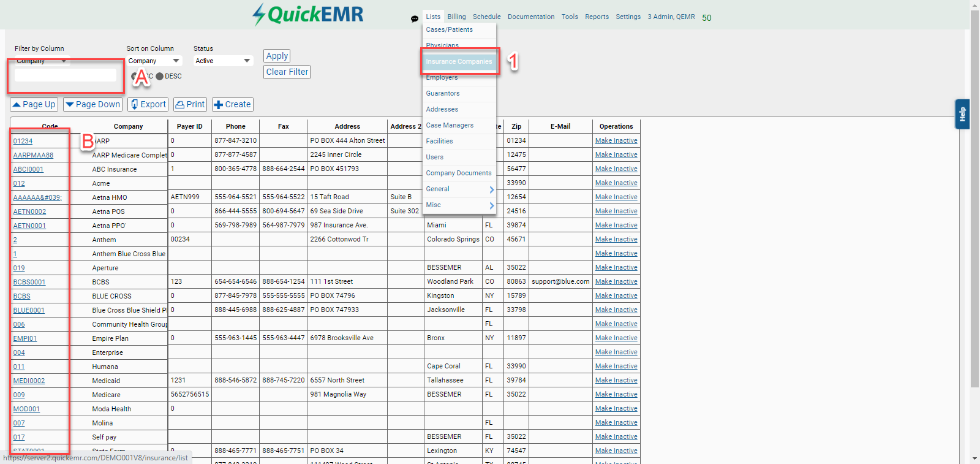Click the support@blue.com email cell

(x=560, y=282)
